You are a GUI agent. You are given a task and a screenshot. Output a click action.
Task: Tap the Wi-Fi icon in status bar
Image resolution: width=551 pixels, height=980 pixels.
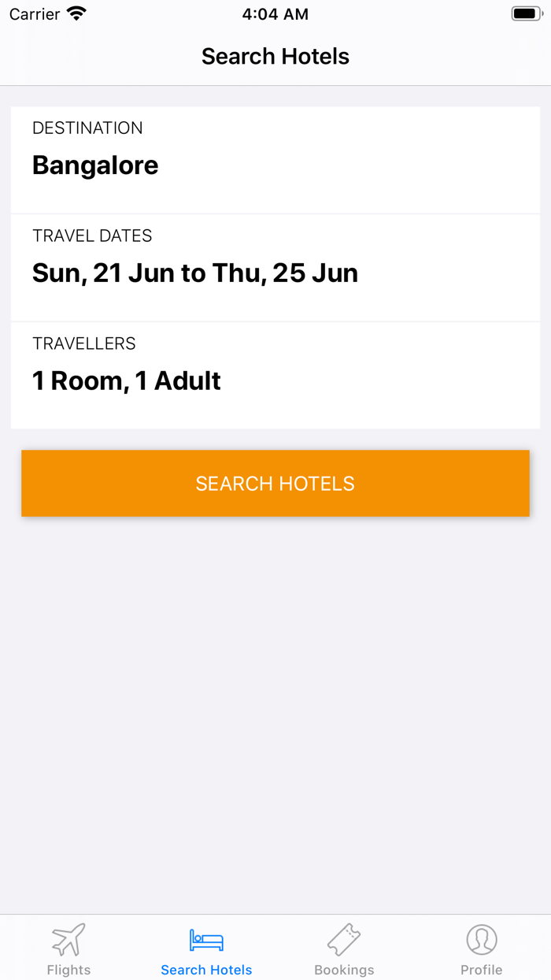point(75,13)
